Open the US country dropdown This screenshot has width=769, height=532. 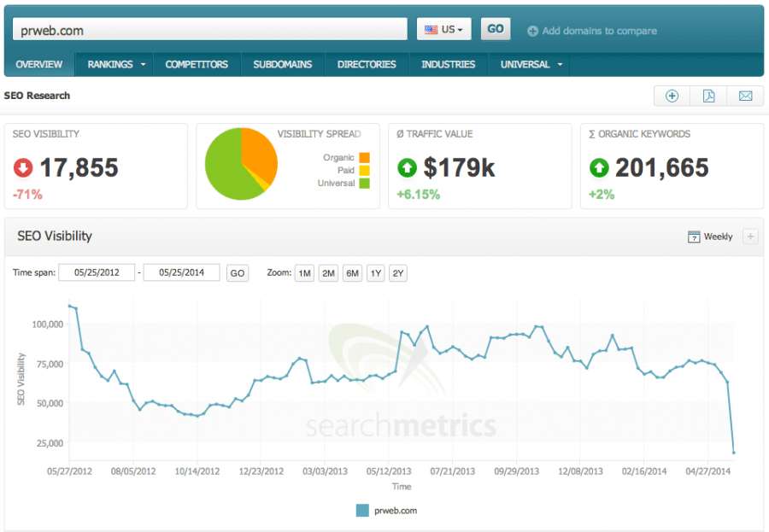[444, 29]
